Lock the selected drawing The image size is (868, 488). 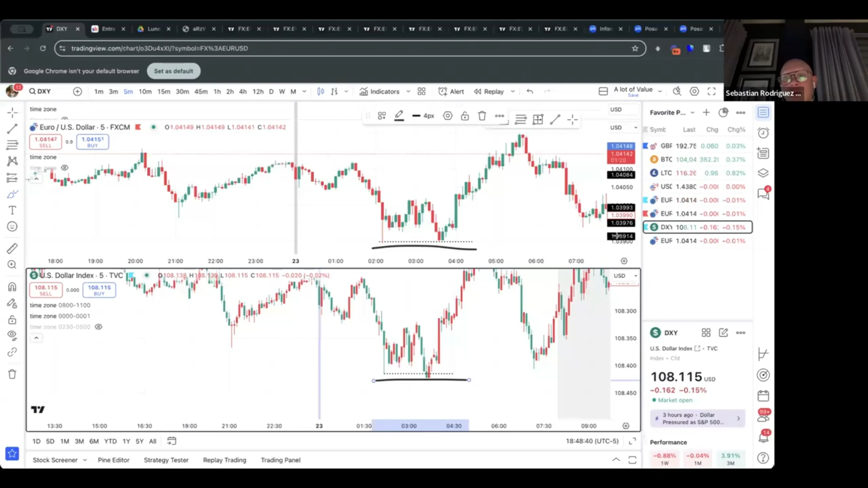click(465, 116)
